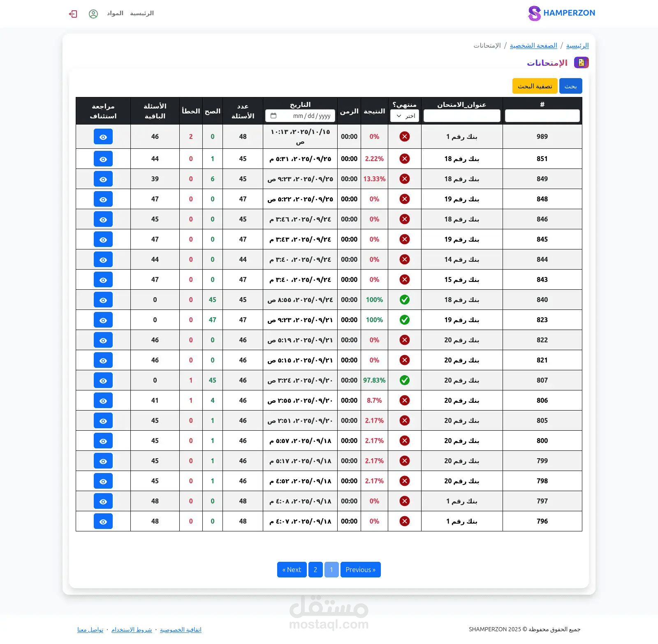Select page 1 in pagination

click(331, 570)
